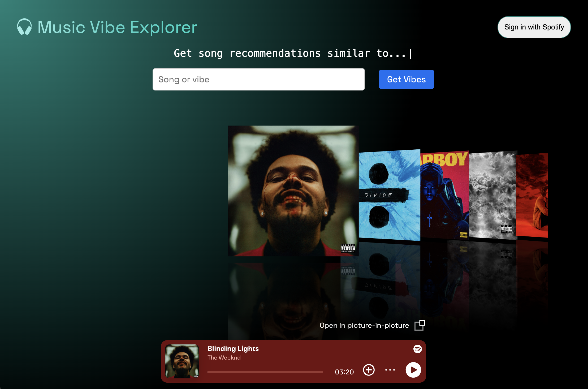
Task: Click the headphones logo icon
Action: coord(24,27)
